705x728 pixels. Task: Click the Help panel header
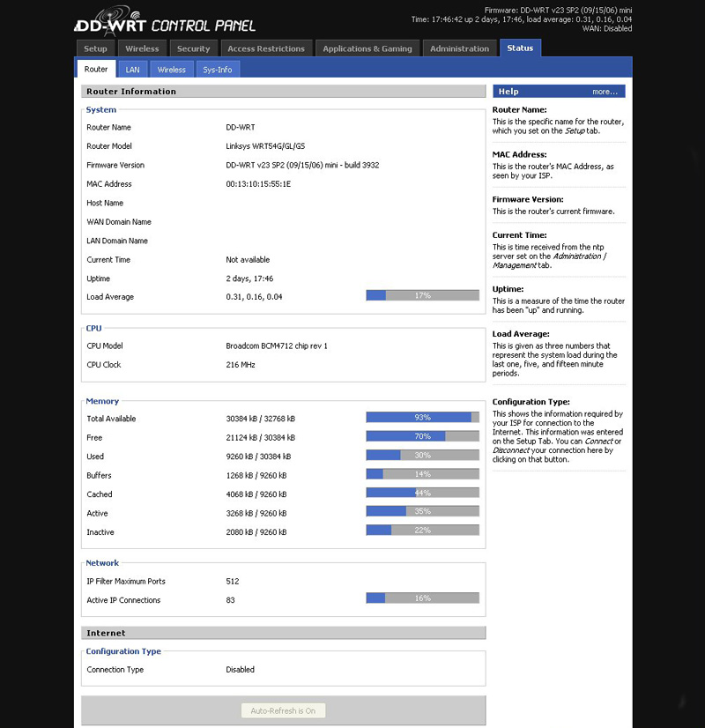(559, 92)
